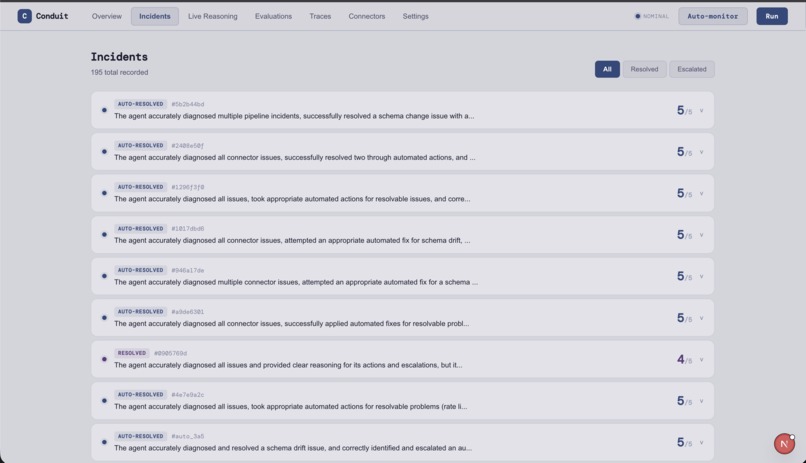Click the Incidents page heading

119,57
